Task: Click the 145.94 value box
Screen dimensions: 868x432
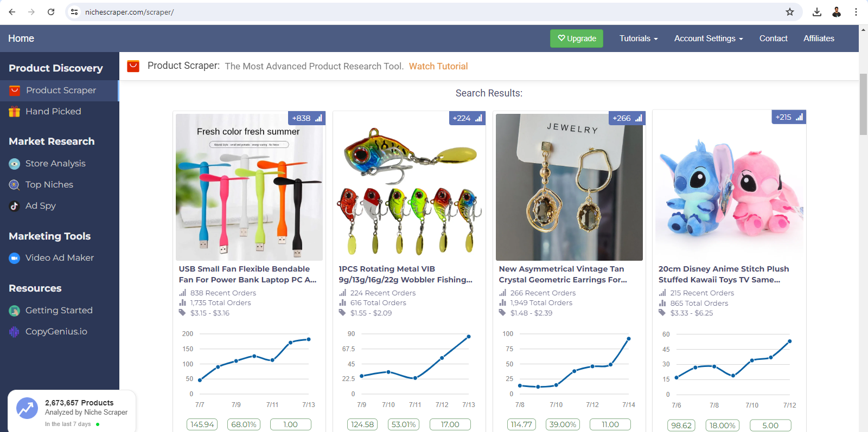Action: pos(202,424)
